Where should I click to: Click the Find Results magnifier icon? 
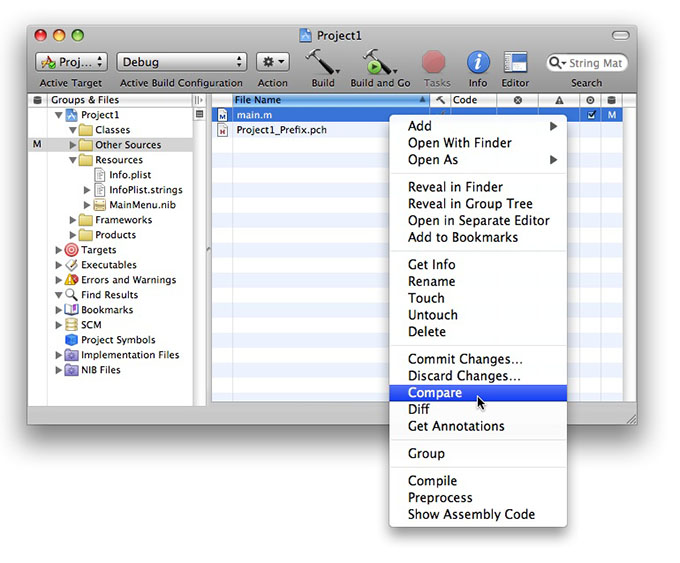(71, 295)
